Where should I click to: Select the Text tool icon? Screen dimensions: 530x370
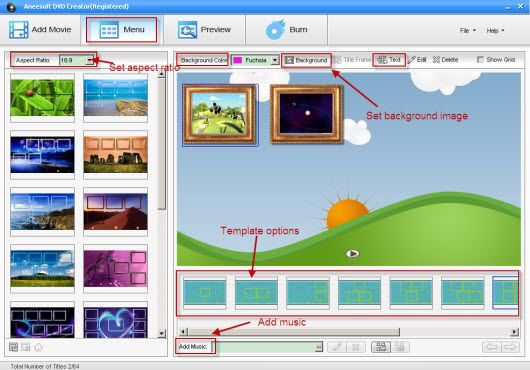click(382, 60)
